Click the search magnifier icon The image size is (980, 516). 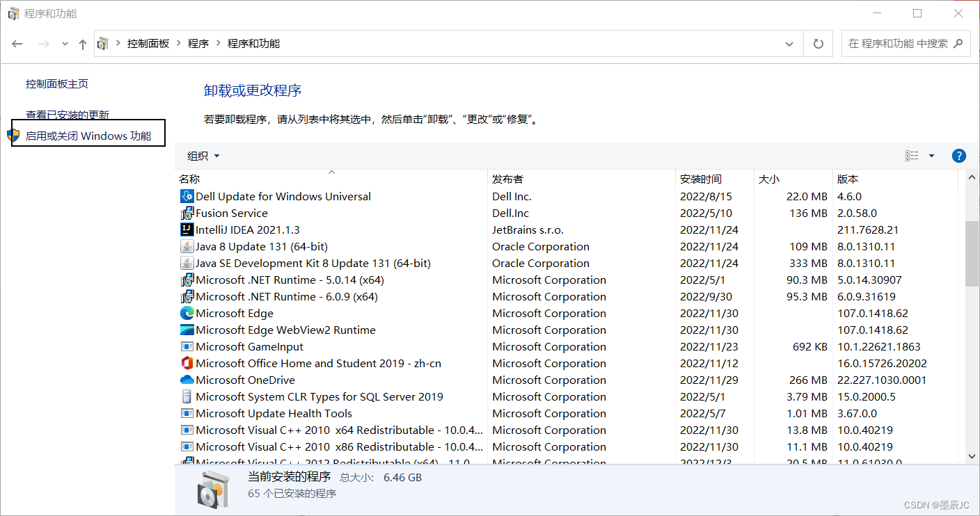coord(958,43)
